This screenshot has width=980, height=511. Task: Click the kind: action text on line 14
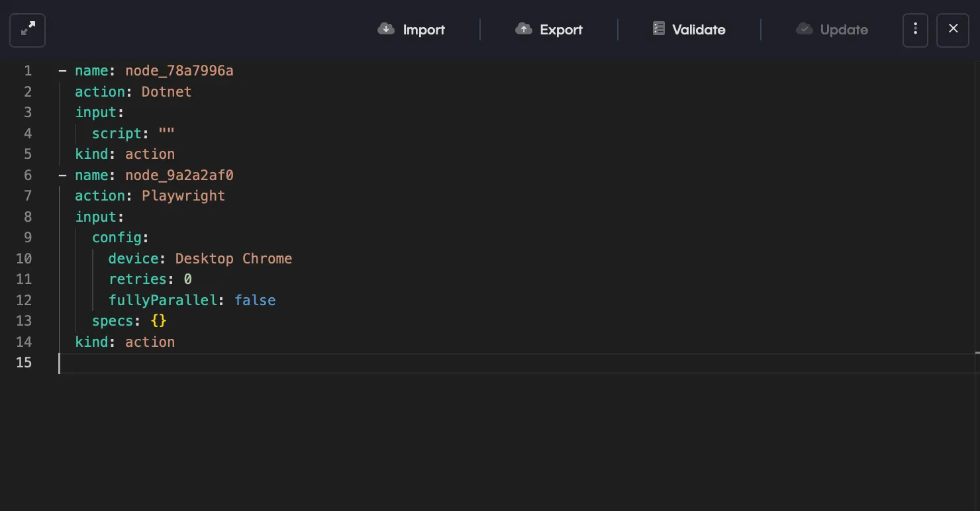click(x=125, y=342)
